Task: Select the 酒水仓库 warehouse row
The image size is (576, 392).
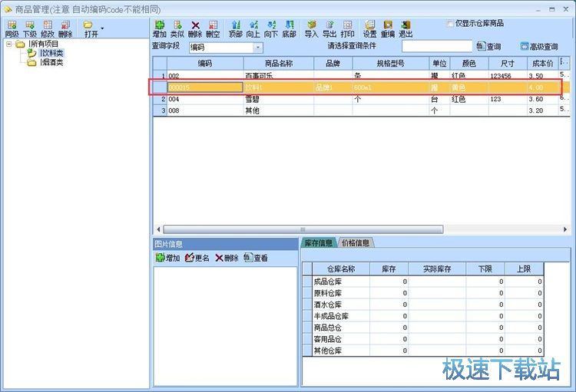Action: (x=423, y=305)
